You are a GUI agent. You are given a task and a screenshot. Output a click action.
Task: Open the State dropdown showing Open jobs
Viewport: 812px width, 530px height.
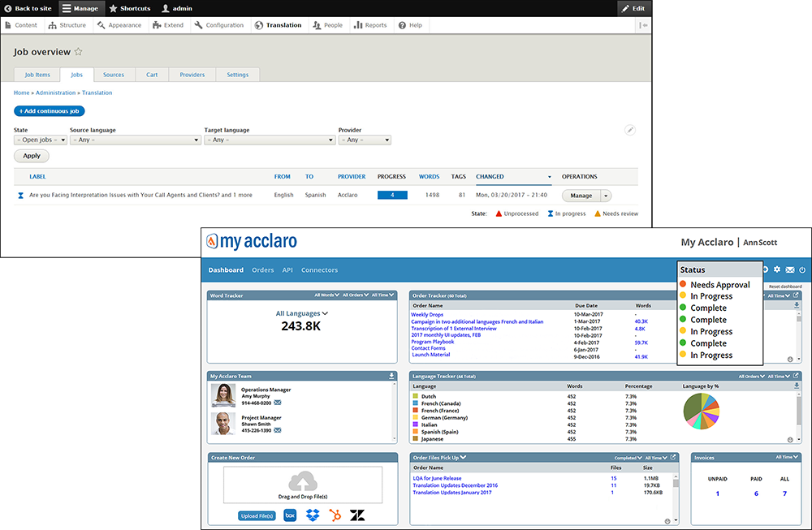(x=40, y=139)
